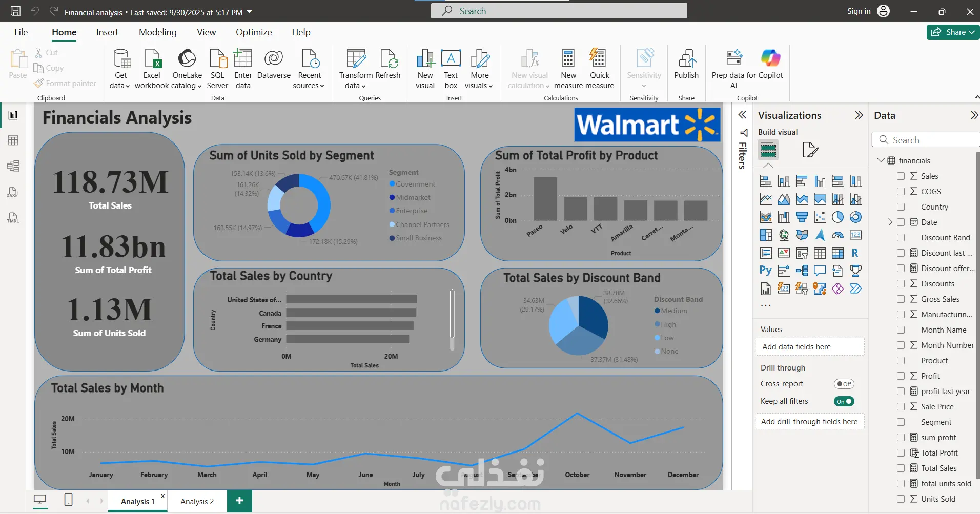Click the Add data fields here well
The image size is (980, 514).
coord(810,347)
